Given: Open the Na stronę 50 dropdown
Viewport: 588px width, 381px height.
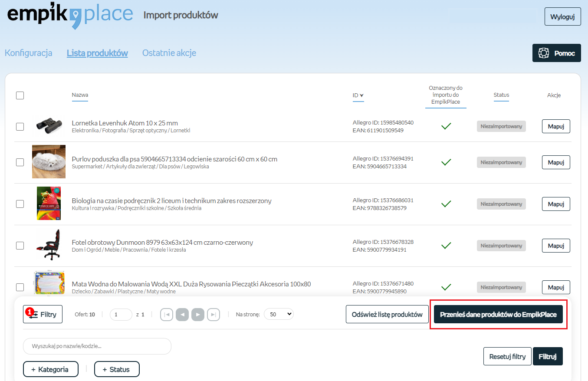Looking at the screenshot, I should tap(279, 315).
